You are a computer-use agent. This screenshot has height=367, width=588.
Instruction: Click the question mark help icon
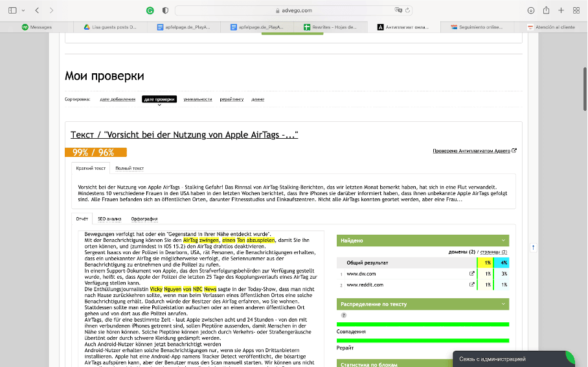343,315
